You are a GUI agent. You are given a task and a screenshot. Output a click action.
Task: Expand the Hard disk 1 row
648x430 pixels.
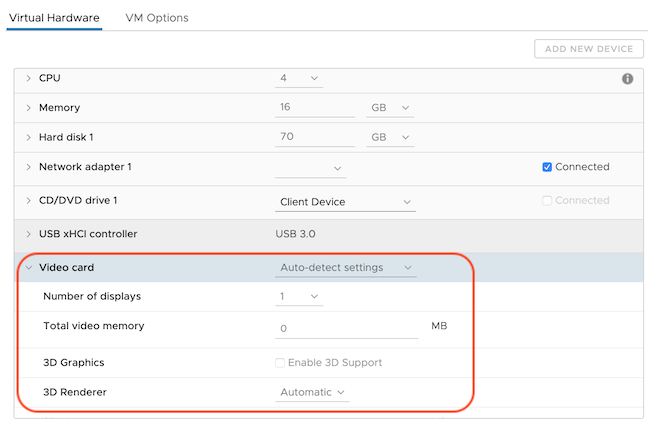(28, 137)
